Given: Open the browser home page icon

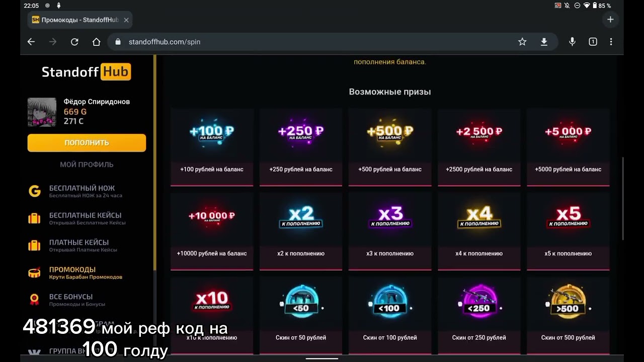Looking at the screenshot, I should pyautogui.click(x=96, y=42).
